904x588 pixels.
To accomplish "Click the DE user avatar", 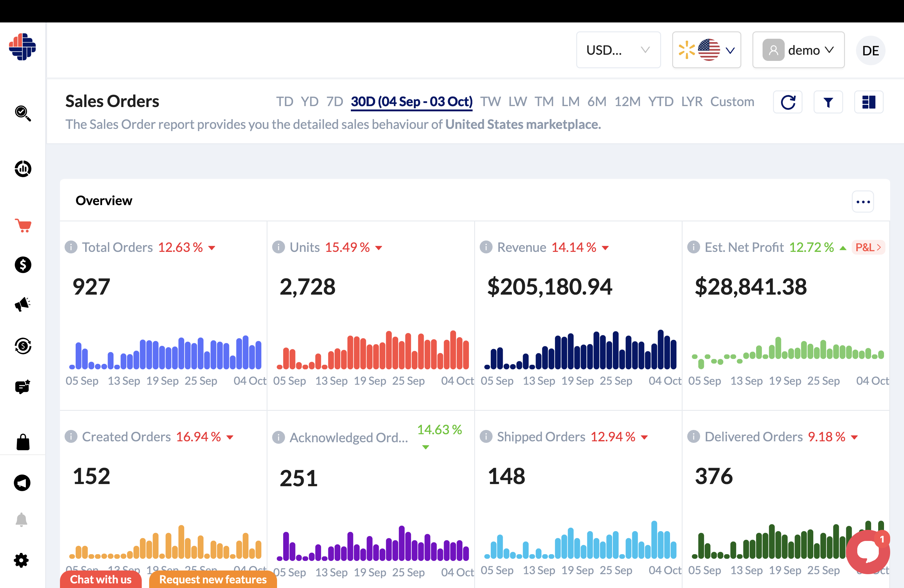I will (x=870, y=50).
